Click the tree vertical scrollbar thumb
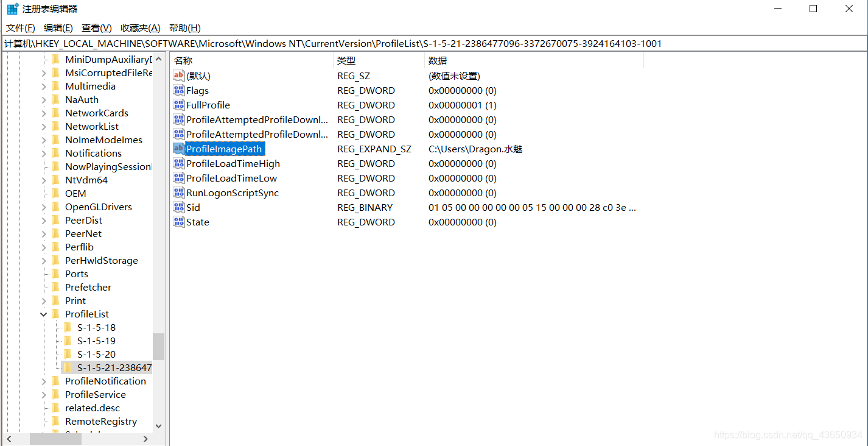Image resolution: width=868 pixels, height=446 pixels. point(158,346)
